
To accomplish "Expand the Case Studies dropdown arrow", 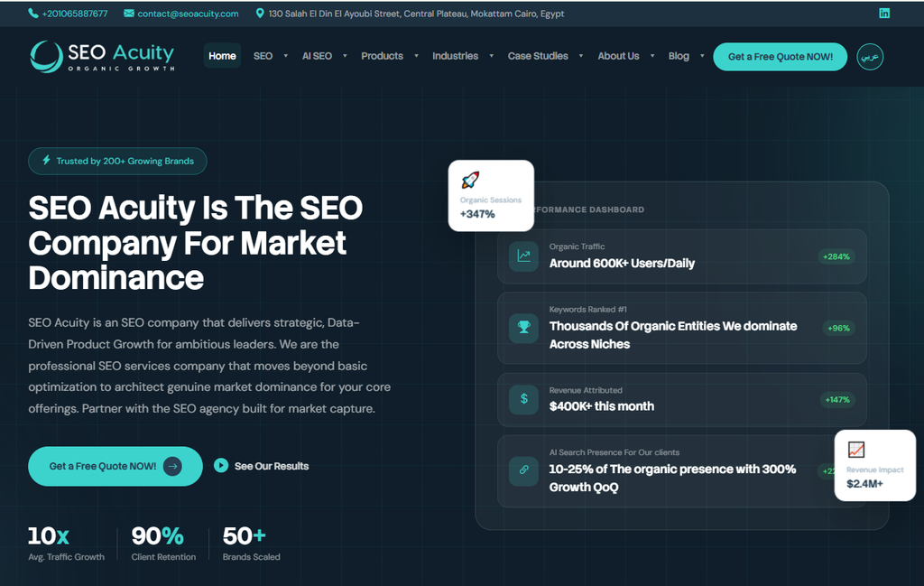I will click(580, 56).
